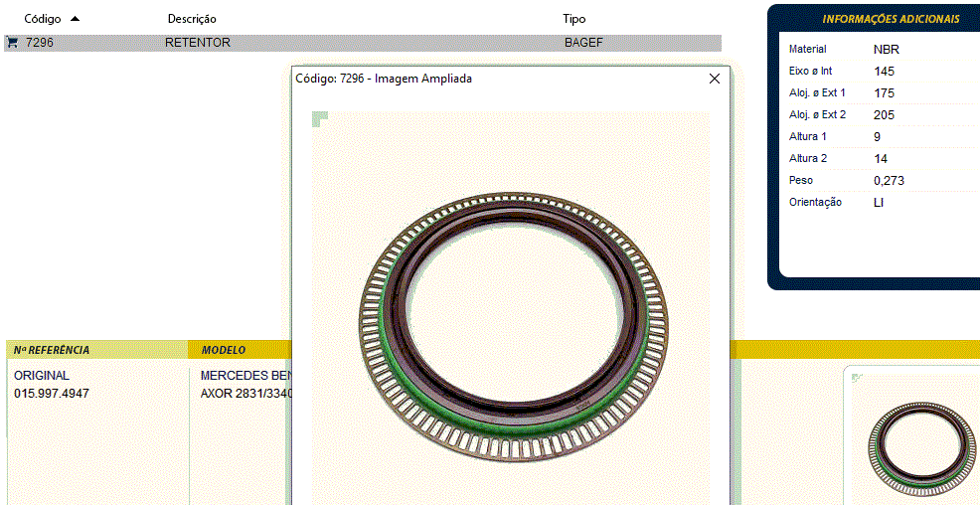Viewport: 980px width, 505px height.
Task: Sort by the Descrição column header
Action: click(x=192, y=19)
